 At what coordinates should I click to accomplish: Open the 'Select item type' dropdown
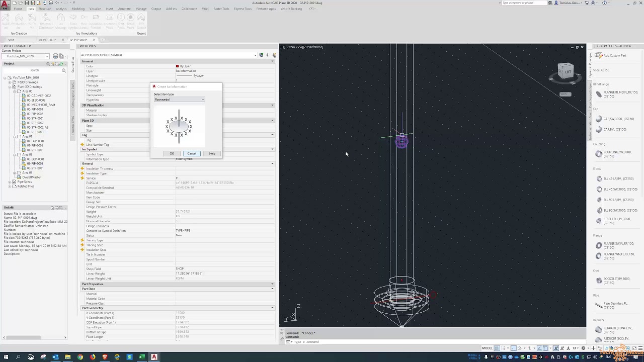click(x=179, y=100)
